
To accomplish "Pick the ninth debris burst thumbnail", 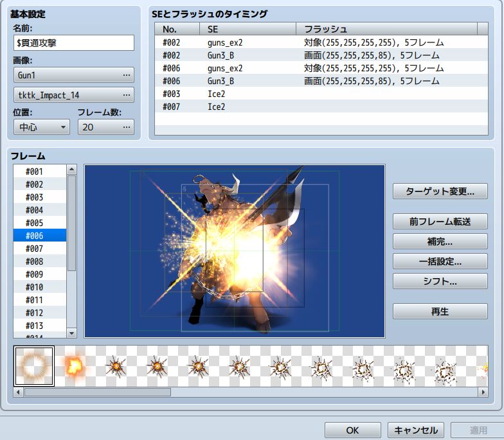I will click(x=363, y=366).
